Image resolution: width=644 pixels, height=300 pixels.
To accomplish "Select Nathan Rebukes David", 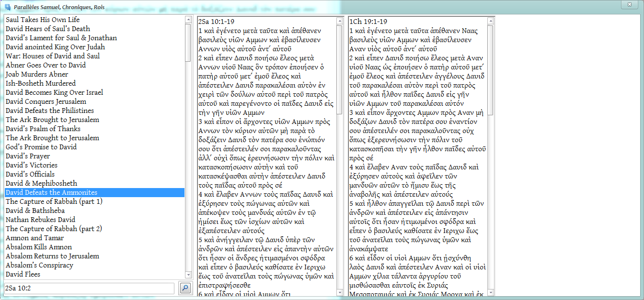I will [x=94, y=220].
